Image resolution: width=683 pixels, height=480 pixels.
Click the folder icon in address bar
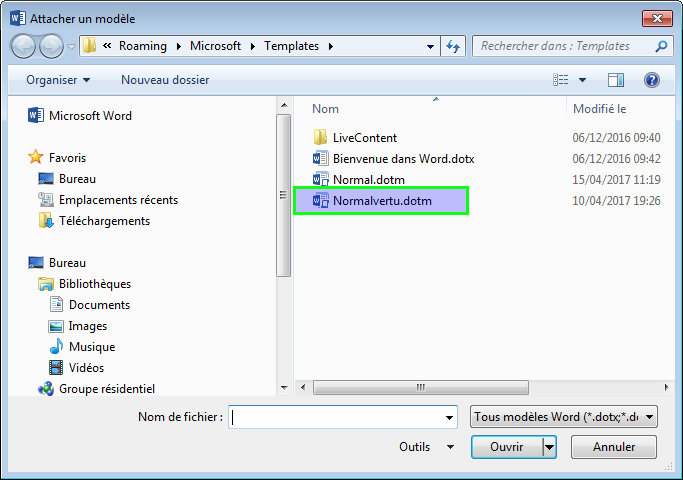[x=89, y=46]
